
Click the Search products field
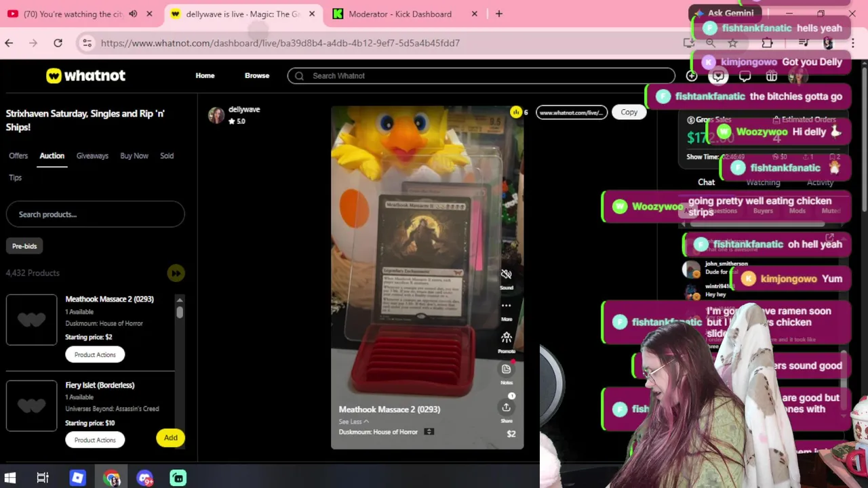point(95,214)
